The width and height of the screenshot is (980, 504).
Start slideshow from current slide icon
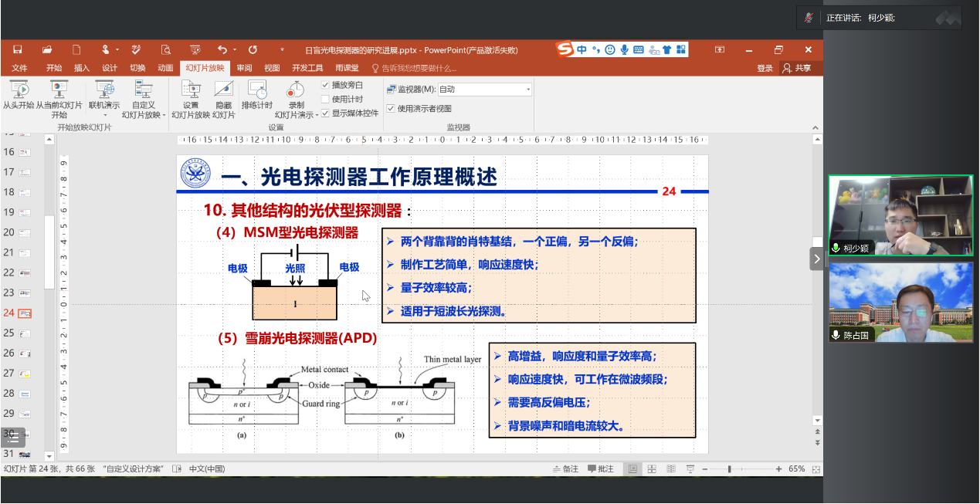(x=59, y=90)
